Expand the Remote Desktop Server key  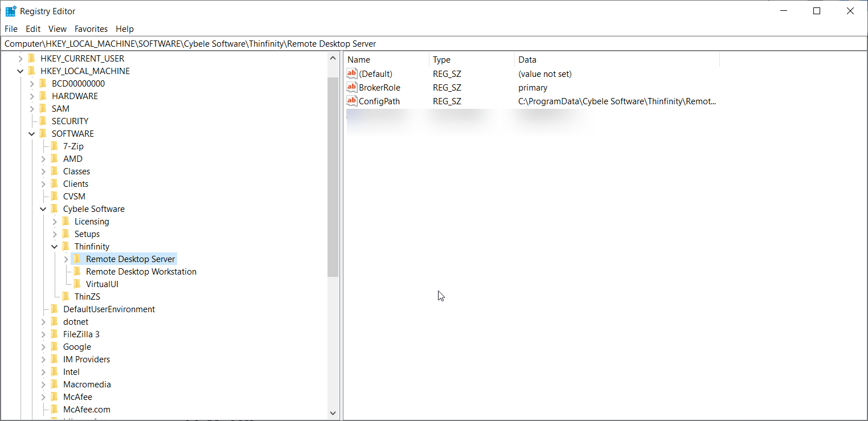click(66, 259)
